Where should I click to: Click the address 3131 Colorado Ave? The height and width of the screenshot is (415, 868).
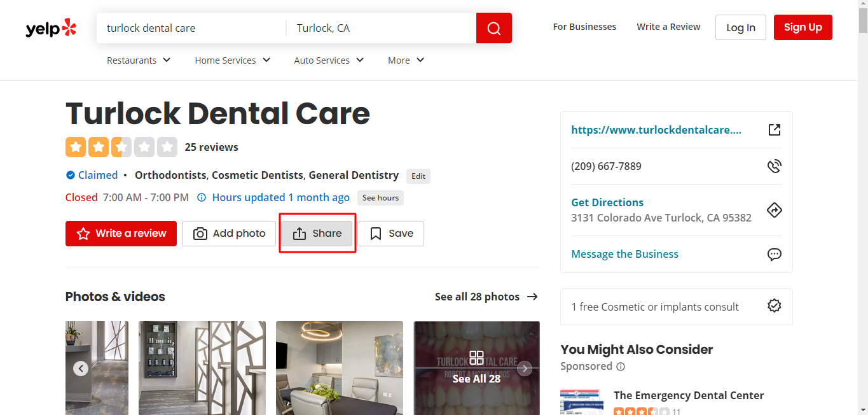pyautogui.click(x=661, y=218)
